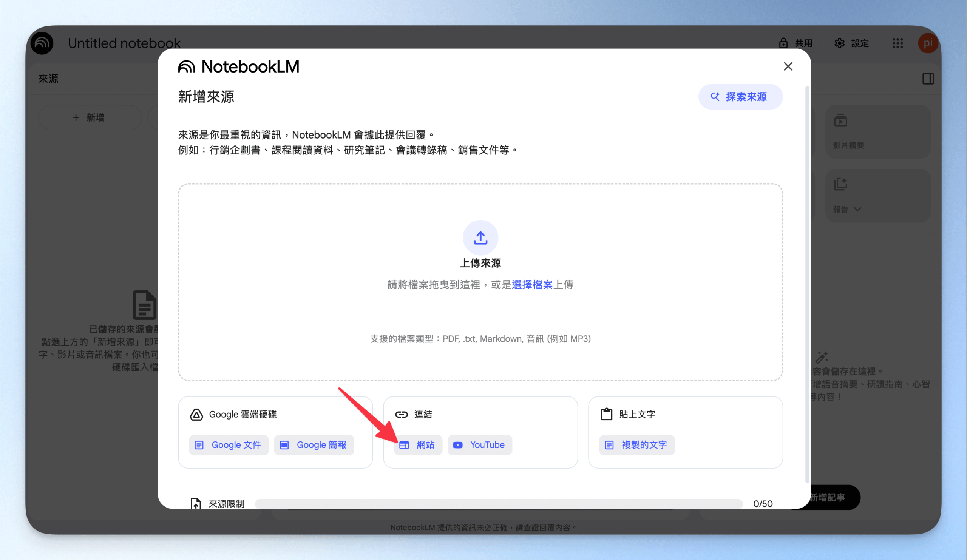Click the Google Drive triangle icon
967x560 pixels.
coord(196,414)
